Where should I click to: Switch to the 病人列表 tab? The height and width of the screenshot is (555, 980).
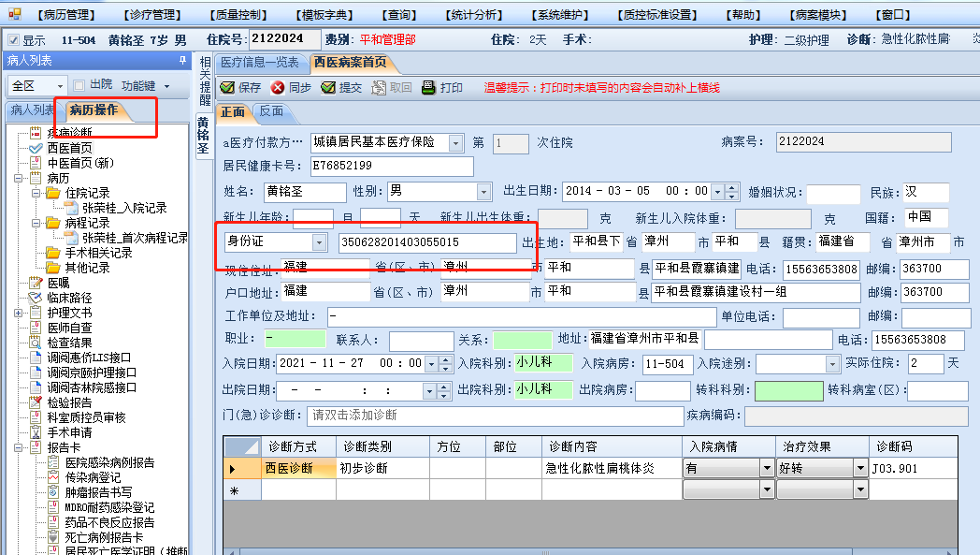pos(32,110)
